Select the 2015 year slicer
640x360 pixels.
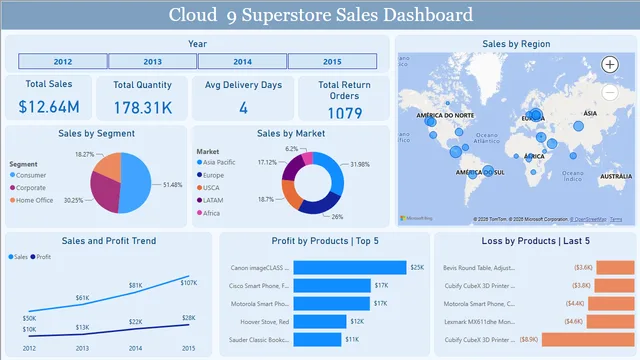point(332,61)
